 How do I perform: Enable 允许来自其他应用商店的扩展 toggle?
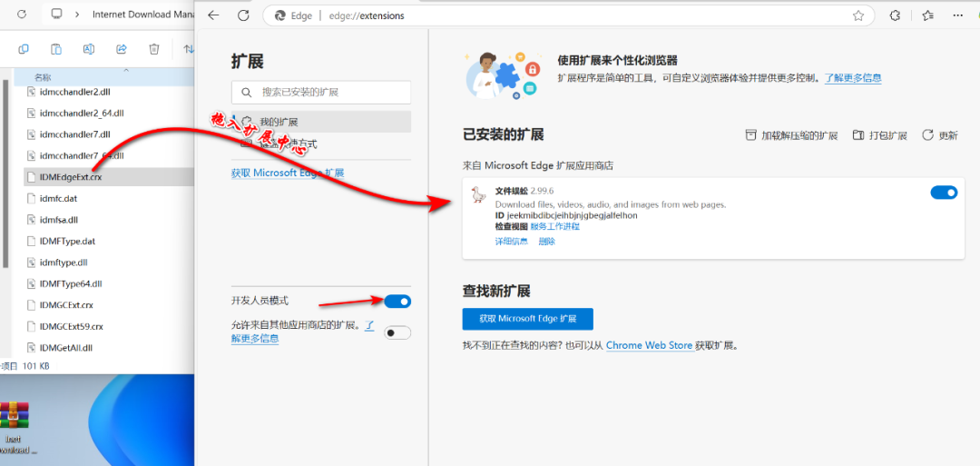397,332
